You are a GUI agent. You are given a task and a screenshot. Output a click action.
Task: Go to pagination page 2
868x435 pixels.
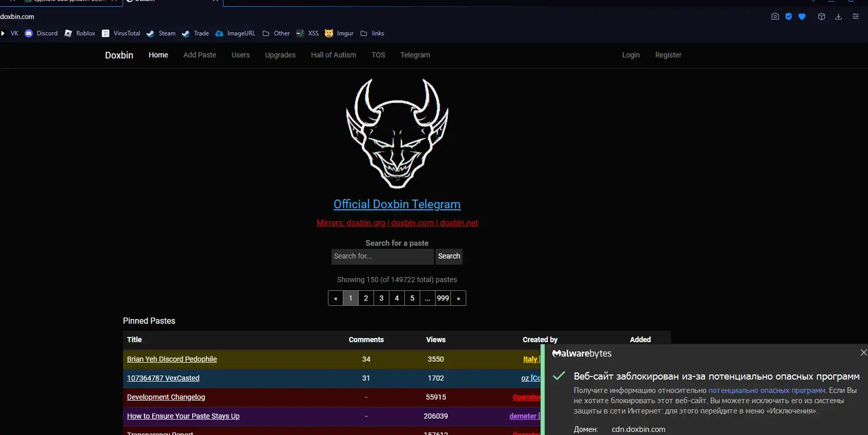coord(366,298)
